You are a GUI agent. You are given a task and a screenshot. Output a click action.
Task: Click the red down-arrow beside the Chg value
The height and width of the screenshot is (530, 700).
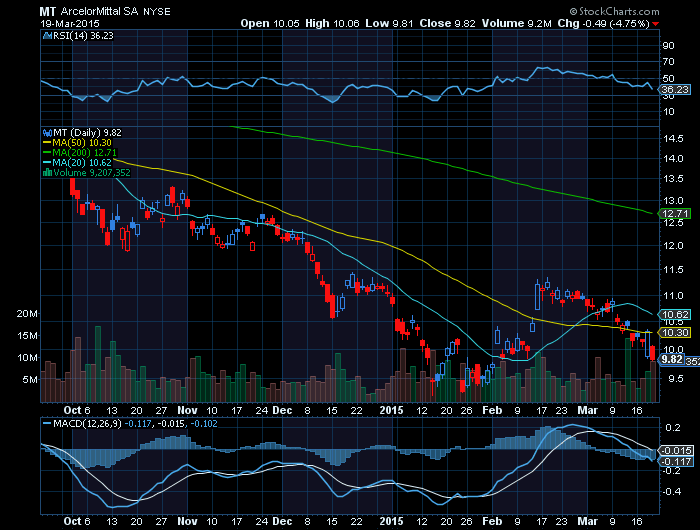click(x=655, y=24)
